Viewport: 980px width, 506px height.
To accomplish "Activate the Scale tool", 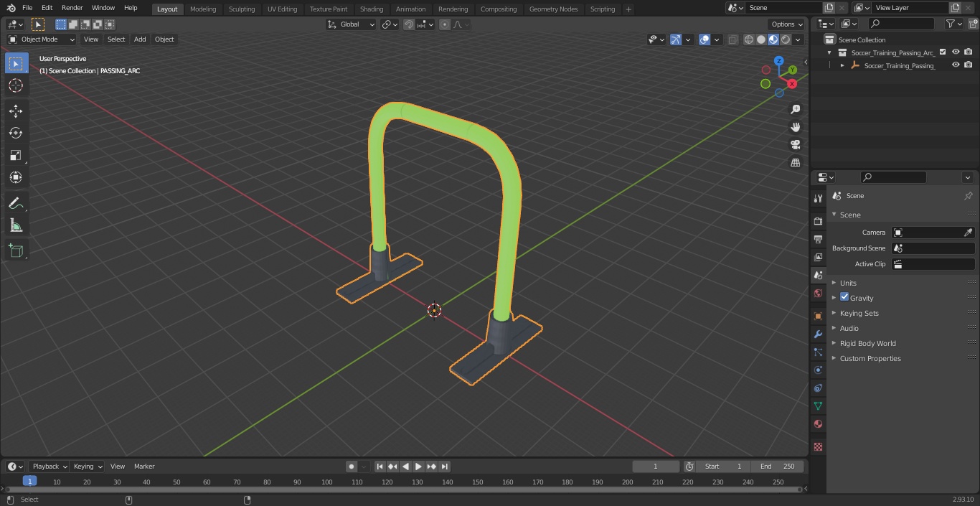I will pyautogui.click(x=16, y=155).
